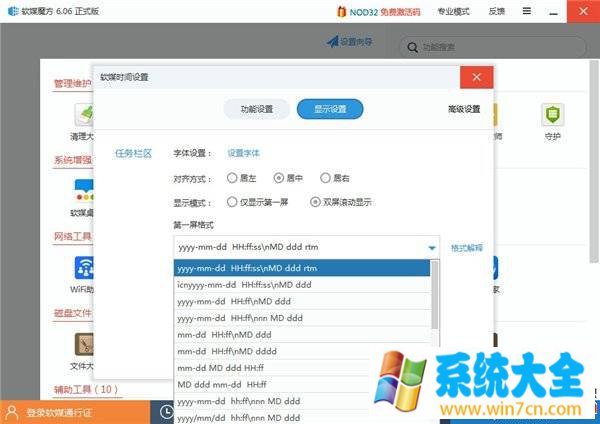Open the WiFi助手 icon
This screenshot has height=424, width=600.
tap(84, 268)
